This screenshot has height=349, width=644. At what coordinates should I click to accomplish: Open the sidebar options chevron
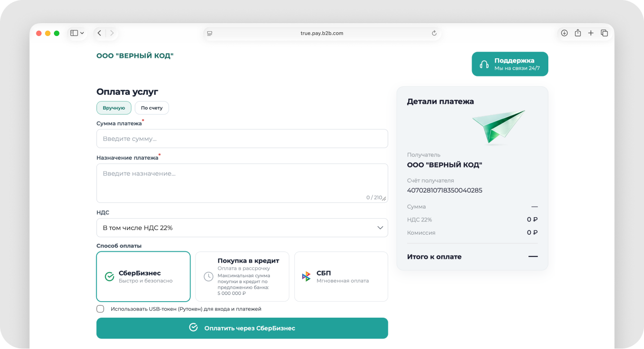point(82,33)
